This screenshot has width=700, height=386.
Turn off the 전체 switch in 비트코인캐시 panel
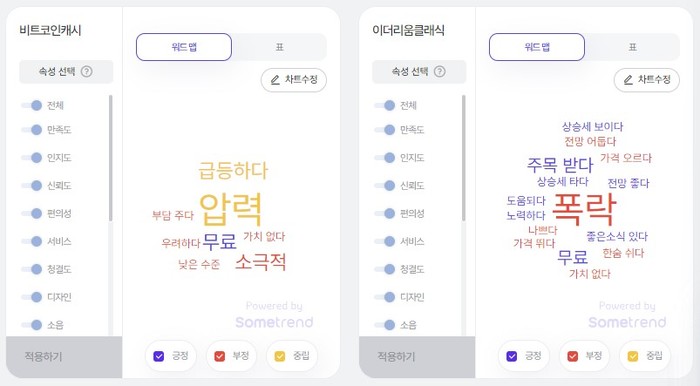pos(32,105)
